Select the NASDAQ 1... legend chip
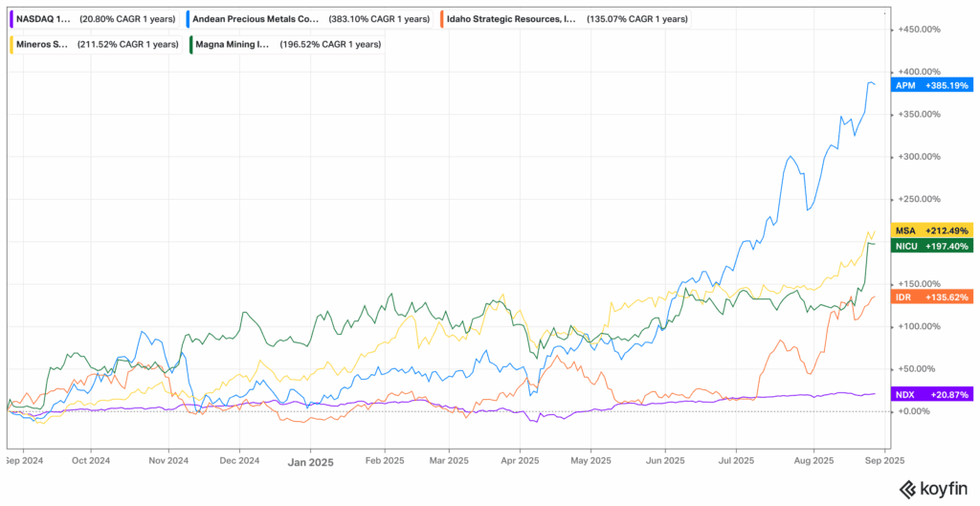The image size is (980, 506). [94, 19]
